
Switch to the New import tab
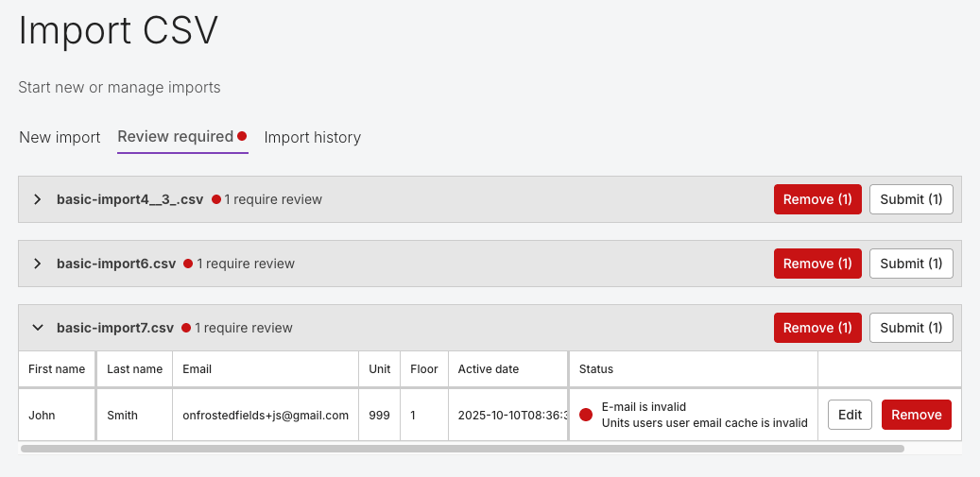[60, 138]
